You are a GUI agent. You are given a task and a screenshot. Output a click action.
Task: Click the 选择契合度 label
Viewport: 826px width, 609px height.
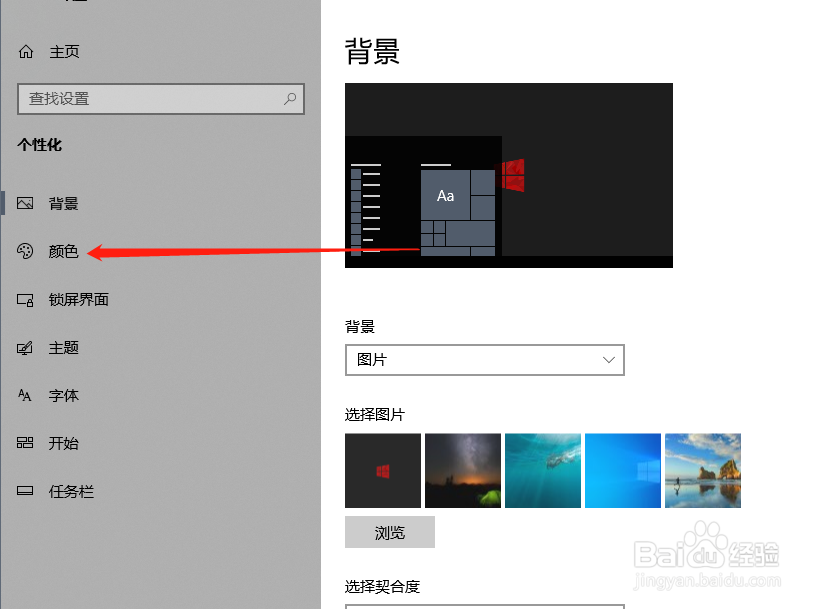pyautogui.click(x=382, y=586)
